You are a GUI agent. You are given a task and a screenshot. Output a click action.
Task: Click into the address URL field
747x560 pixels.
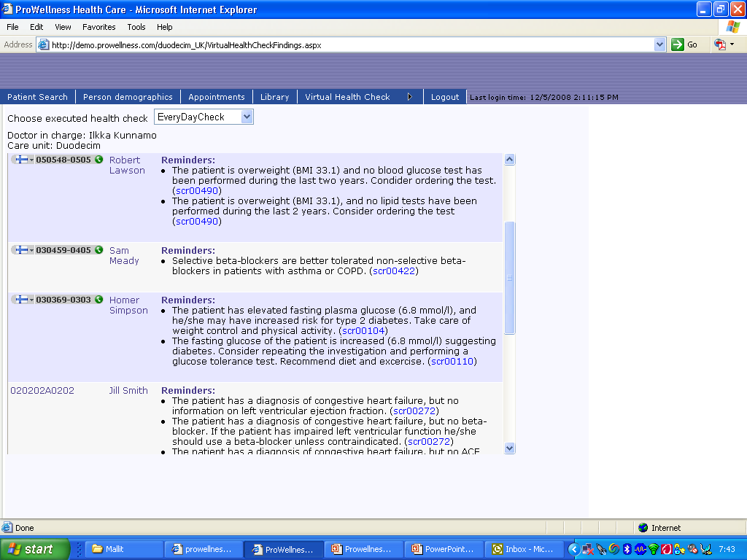point(352,45)
